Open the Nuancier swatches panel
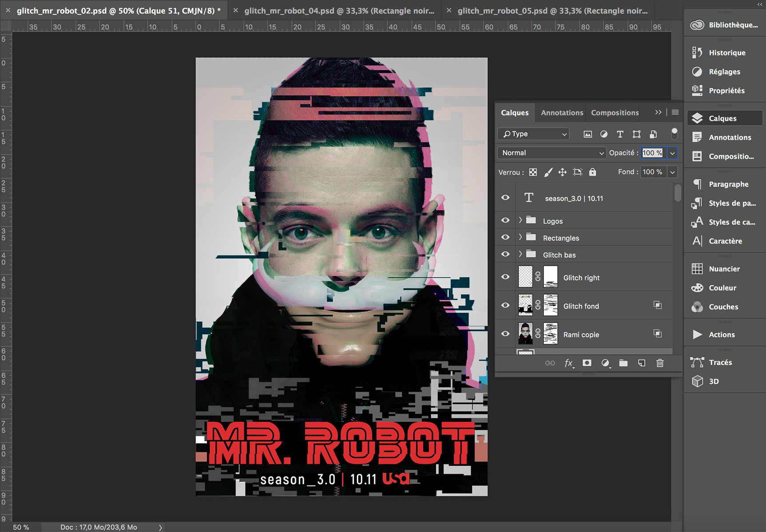 (x=724, y=269)
